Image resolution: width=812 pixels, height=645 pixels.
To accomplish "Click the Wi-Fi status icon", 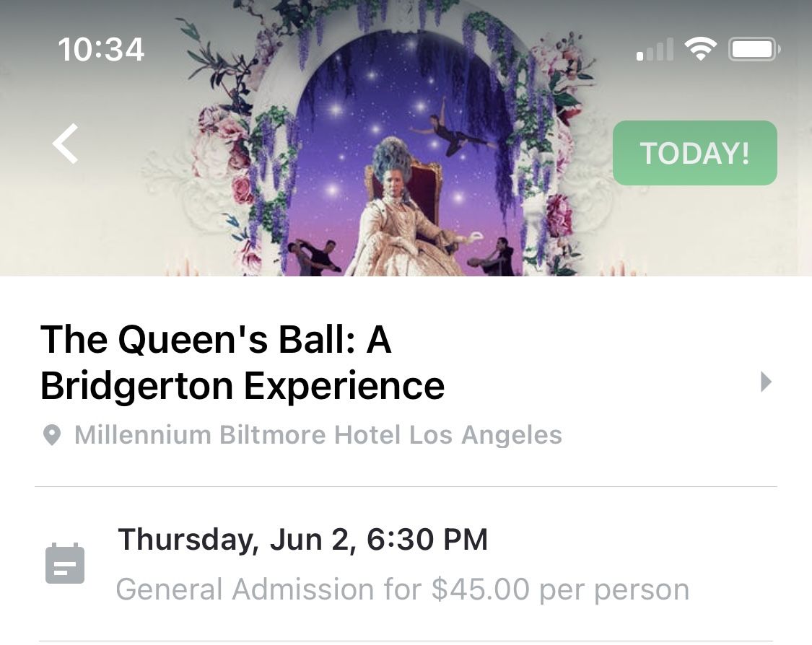I will click(700, 49).
